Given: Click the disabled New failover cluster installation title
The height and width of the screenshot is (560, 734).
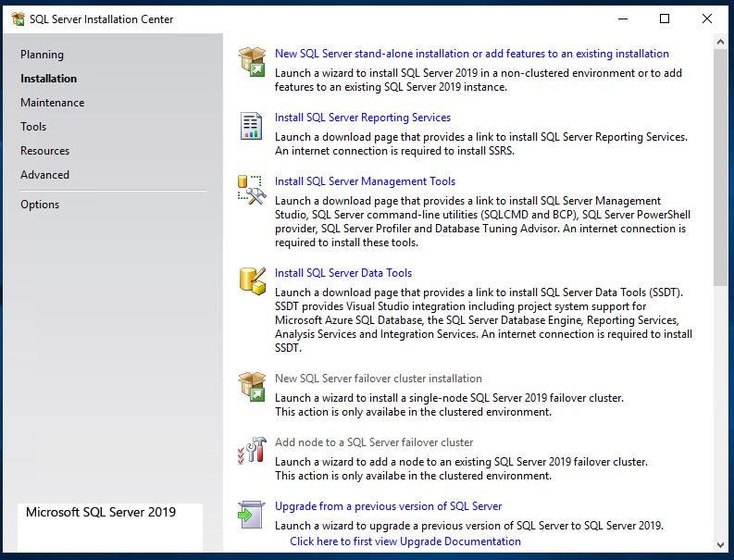Looking at the screenshot, I should click(x=379, y=379).
